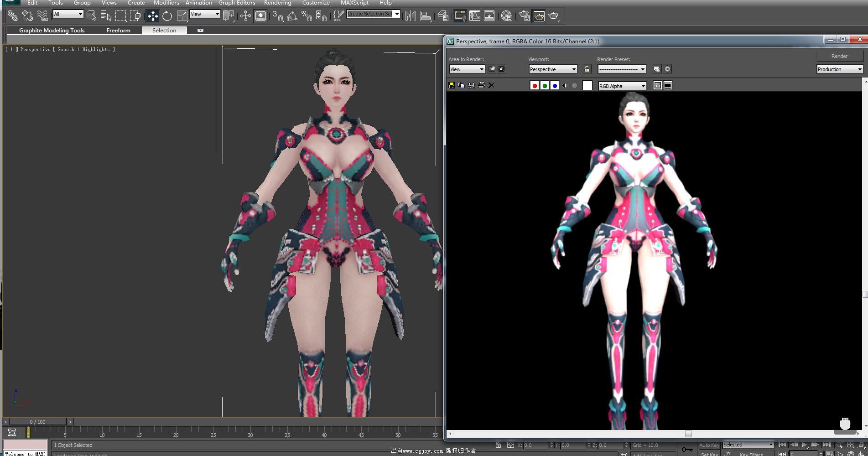Enable the green channel in render window
Viewport: 868px width, 456px height.
545,86
